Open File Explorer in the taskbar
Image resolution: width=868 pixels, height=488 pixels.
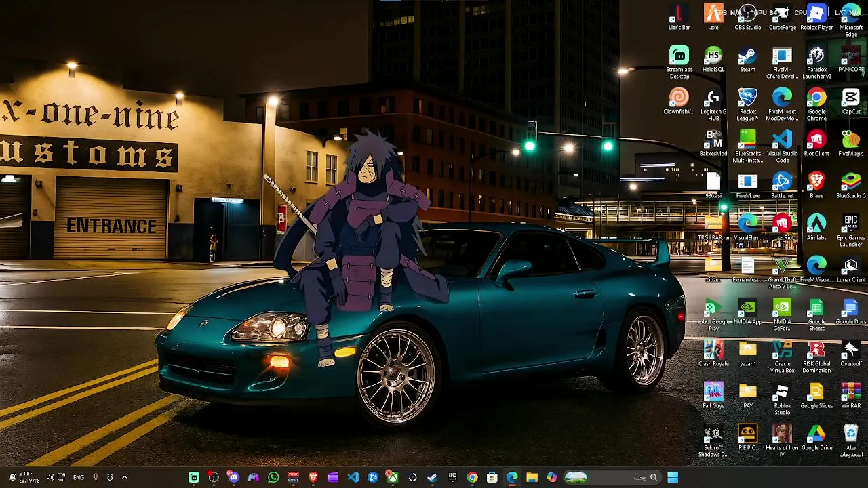tap(532, 477)
